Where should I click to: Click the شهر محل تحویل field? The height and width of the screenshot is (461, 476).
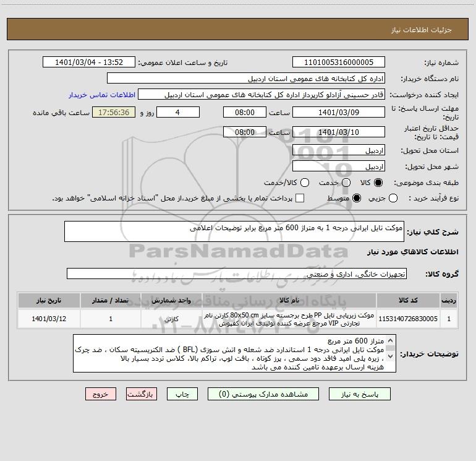click(339, 166)
